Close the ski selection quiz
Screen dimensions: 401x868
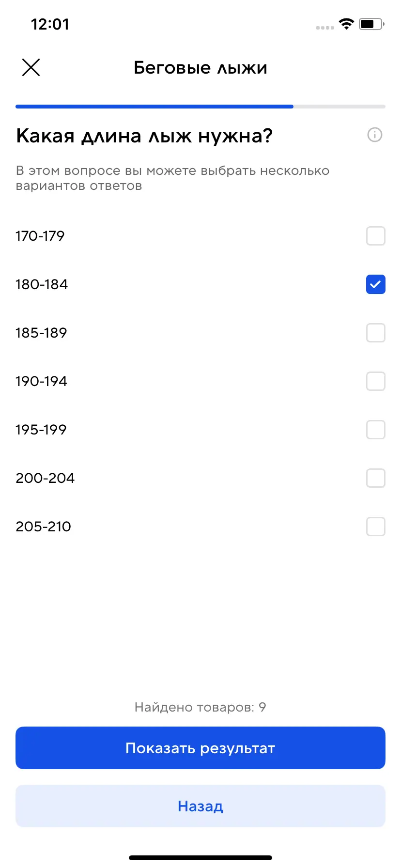click(31, 67)
